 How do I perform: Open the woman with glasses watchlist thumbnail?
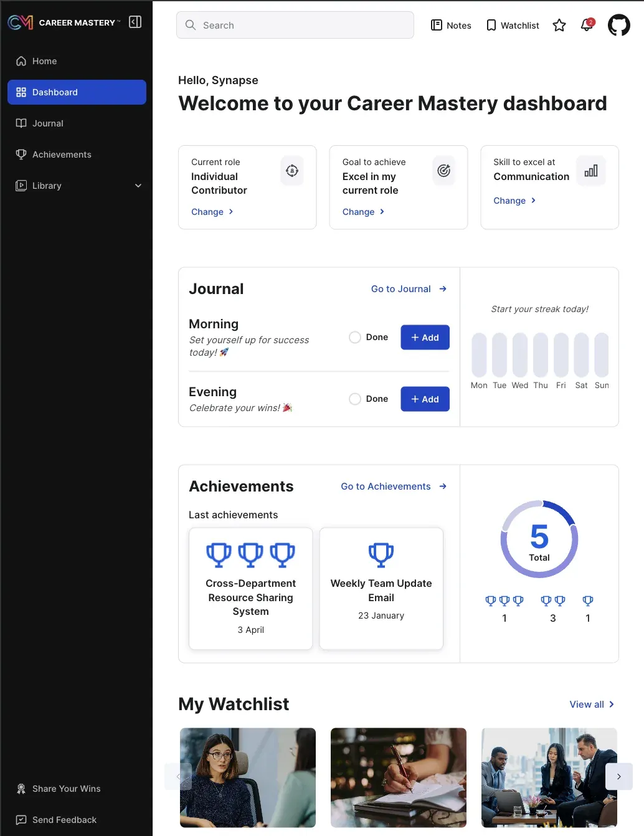pyautogui.click(x=248, y=777)
